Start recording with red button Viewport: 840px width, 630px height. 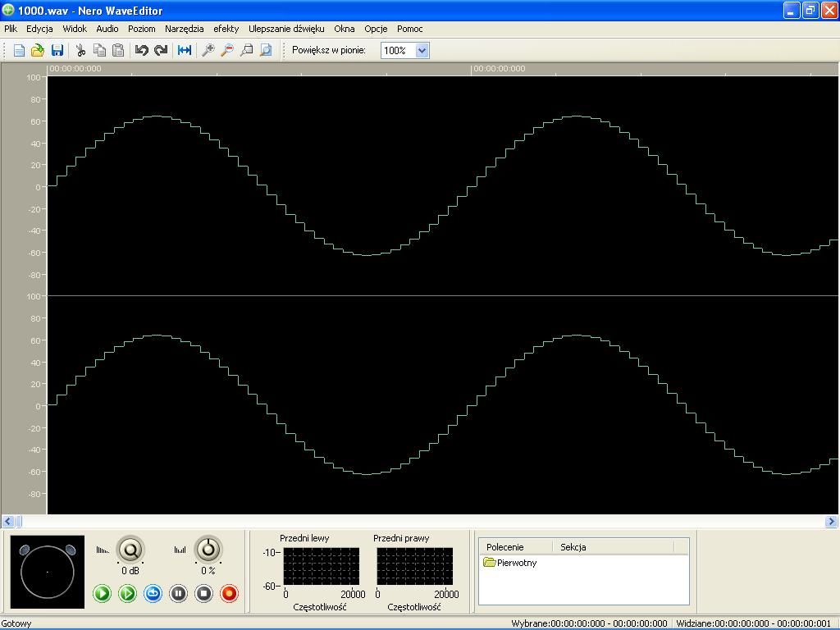pyautogui.click(x=230, y=594)
